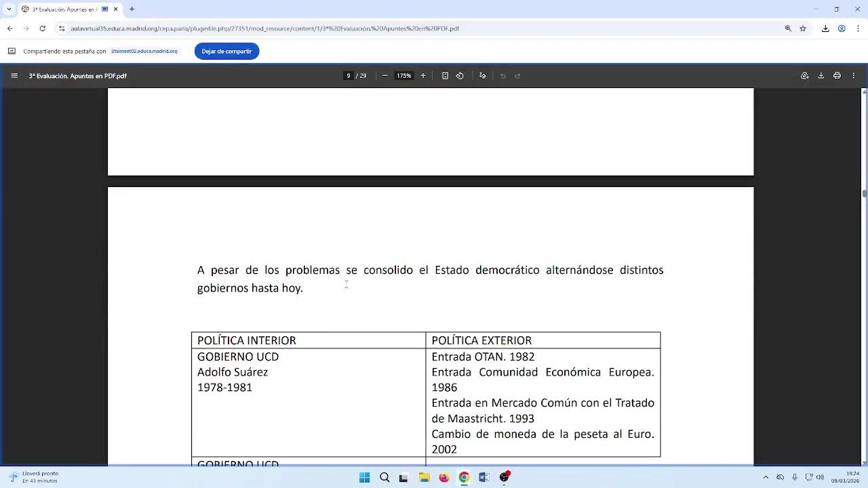Click the address bar URL
The image size is (868, 488).
point(264,28)
